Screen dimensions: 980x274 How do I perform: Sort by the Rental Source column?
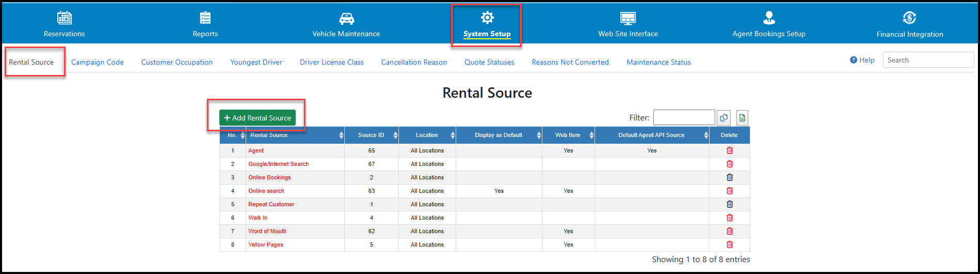coord(295,135)
